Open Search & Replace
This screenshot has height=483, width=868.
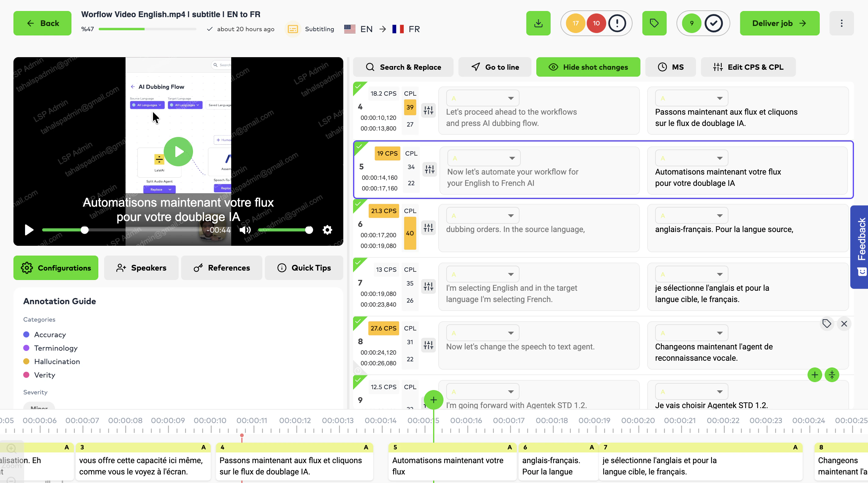pyautogui.click(x=403, y=67)
